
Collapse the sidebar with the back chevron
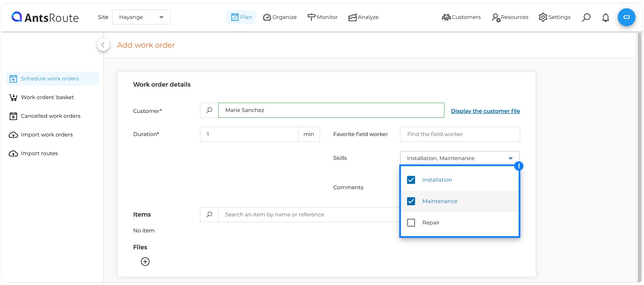103,45
